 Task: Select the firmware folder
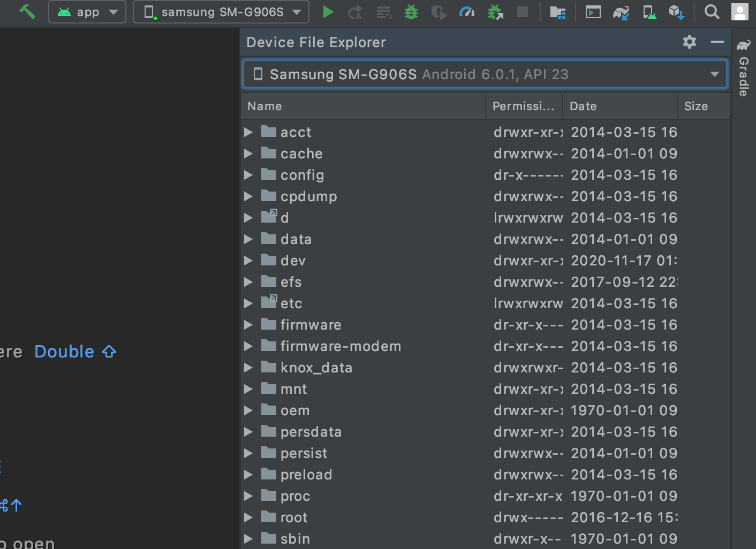point(485,325)
